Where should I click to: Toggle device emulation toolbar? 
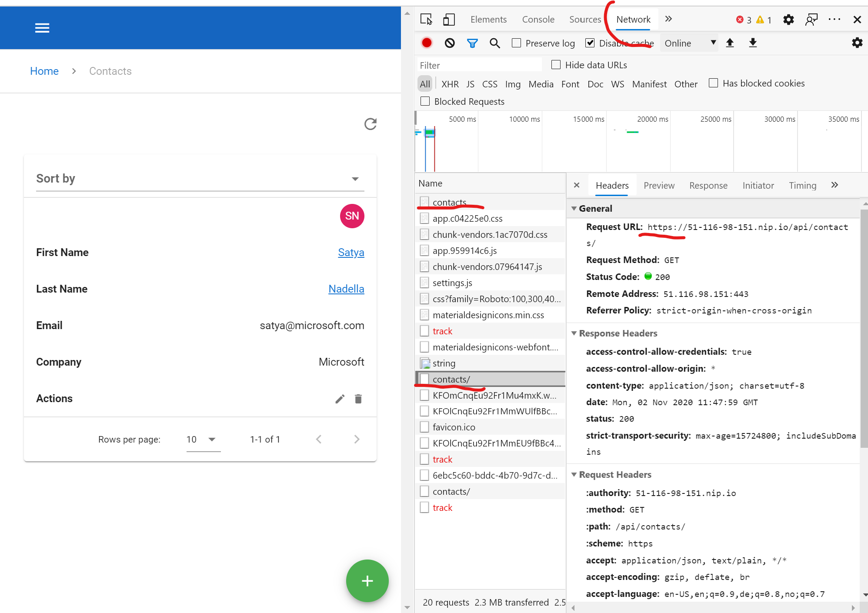[449, 19]
